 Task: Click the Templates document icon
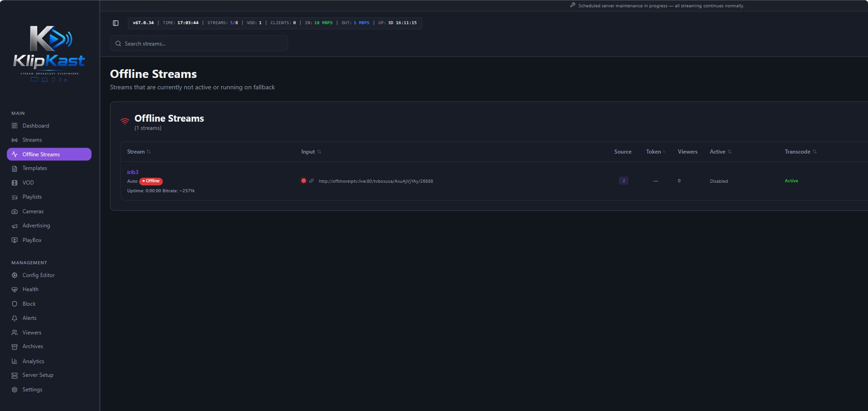click(15, 169)
